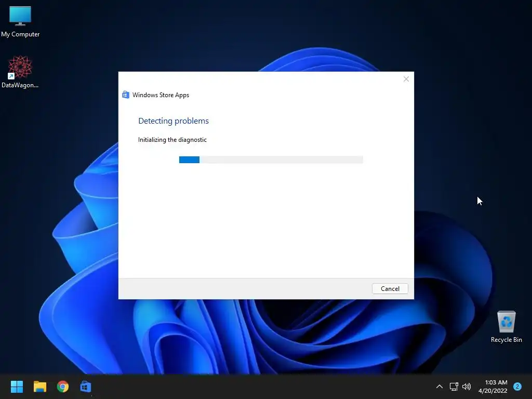Select the DataWagon desktop shortcut
This screenshot has height=399, width=532.
click(20, 72)
